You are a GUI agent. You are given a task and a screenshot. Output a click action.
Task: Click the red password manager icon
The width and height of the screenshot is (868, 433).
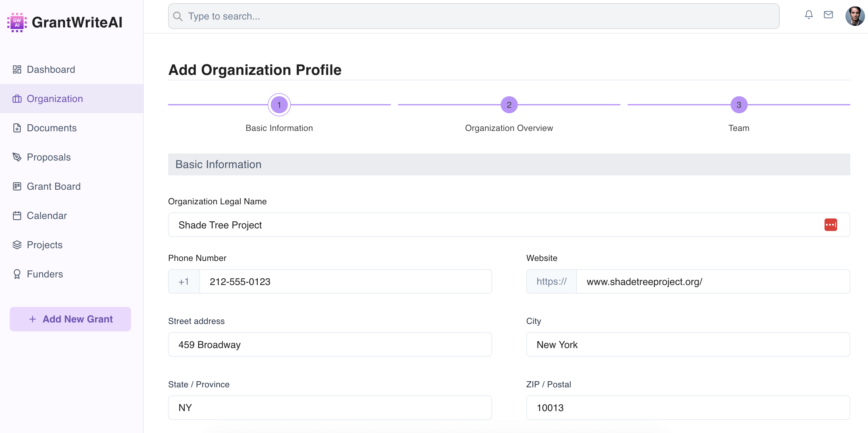click(830, 225)
